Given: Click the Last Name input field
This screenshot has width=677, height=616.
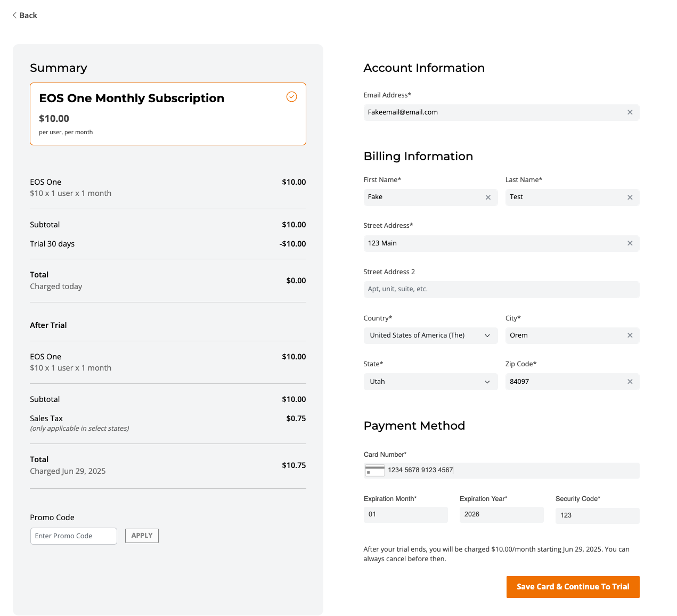Looking at the screenshot, I should click(572, 198).
